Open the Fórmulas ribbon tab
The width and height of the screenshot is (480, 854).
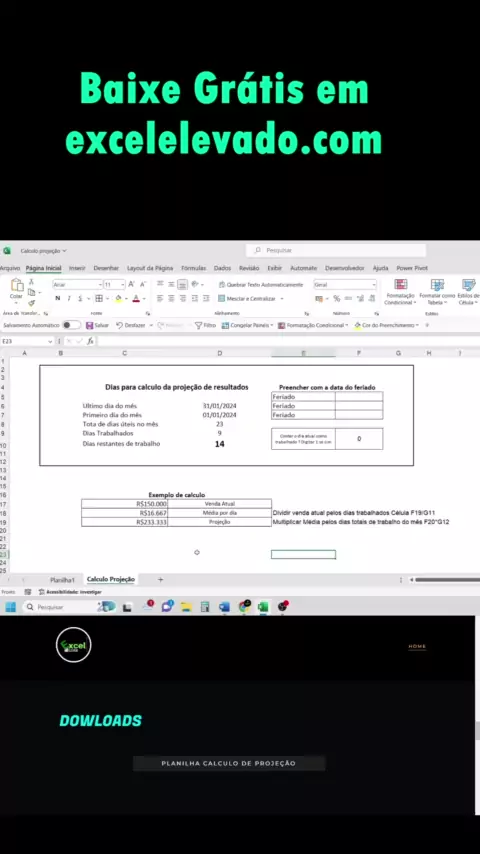coord(193,268)
